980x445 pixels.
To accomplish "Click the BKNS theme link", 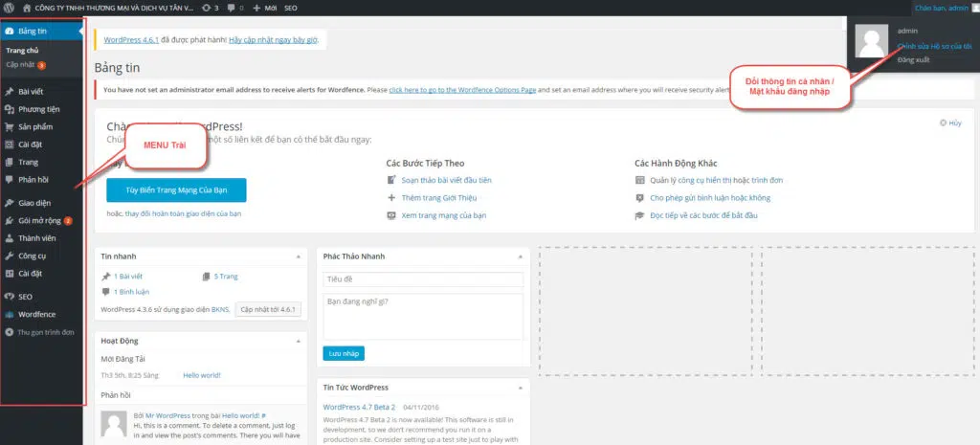I will (221, 309).
